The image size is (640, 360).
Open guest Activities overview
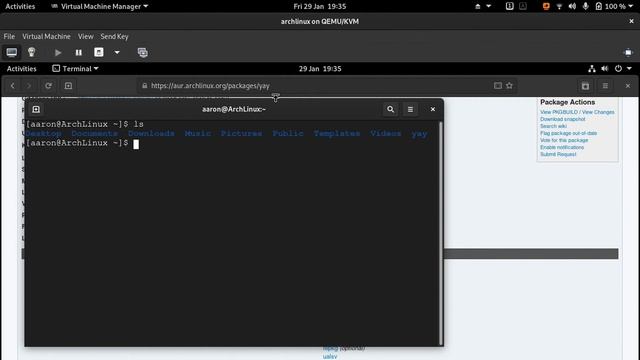(x=22, y=69)
